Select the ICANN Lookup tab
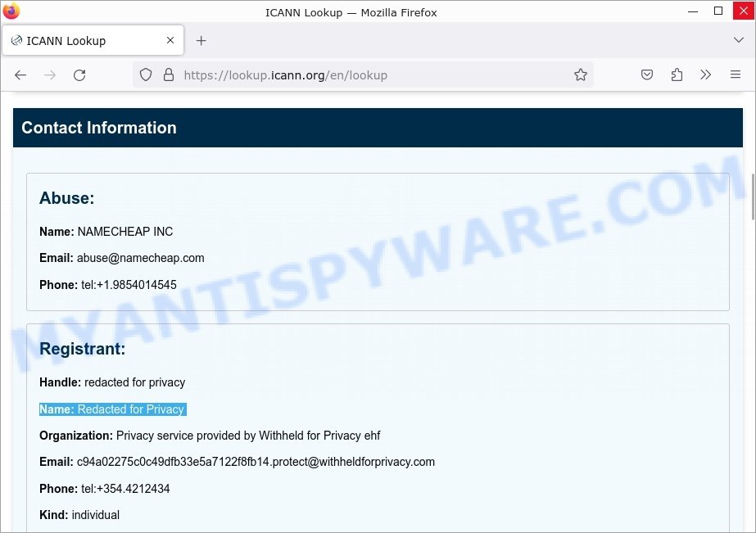Viewport: 756px width, 533px height. click(93, 40)
